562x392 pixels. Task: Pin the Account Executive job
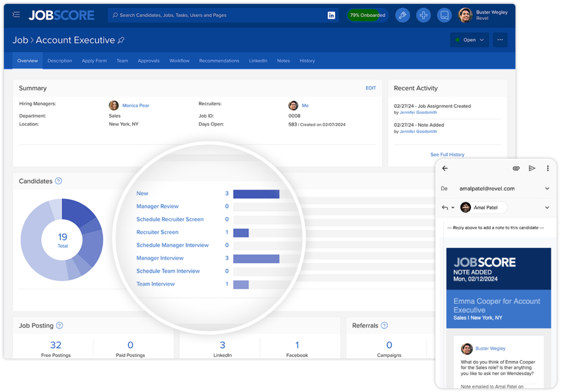coord(121,41)
